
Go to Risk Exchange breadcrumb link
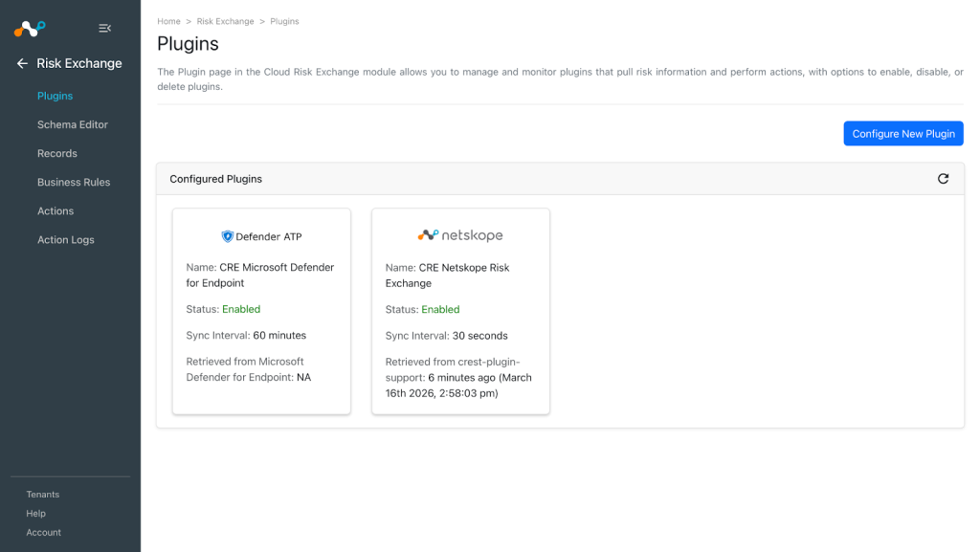click(225, 21)
